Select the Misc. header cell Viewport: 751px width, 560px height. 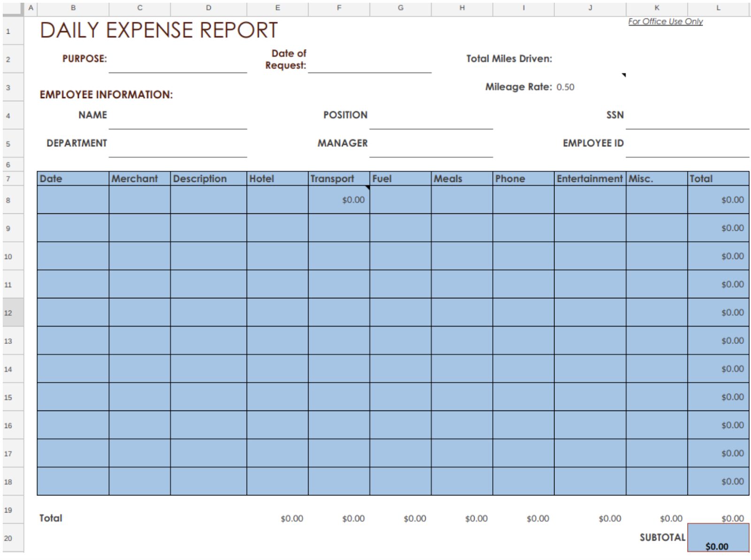[657, 179]
